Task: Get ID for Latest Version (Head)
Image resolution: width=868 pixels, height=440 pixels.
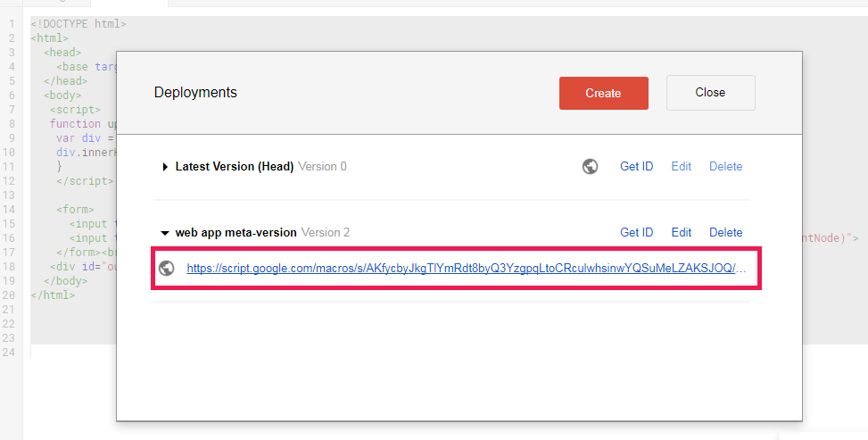Action: [x=637, y=166]
